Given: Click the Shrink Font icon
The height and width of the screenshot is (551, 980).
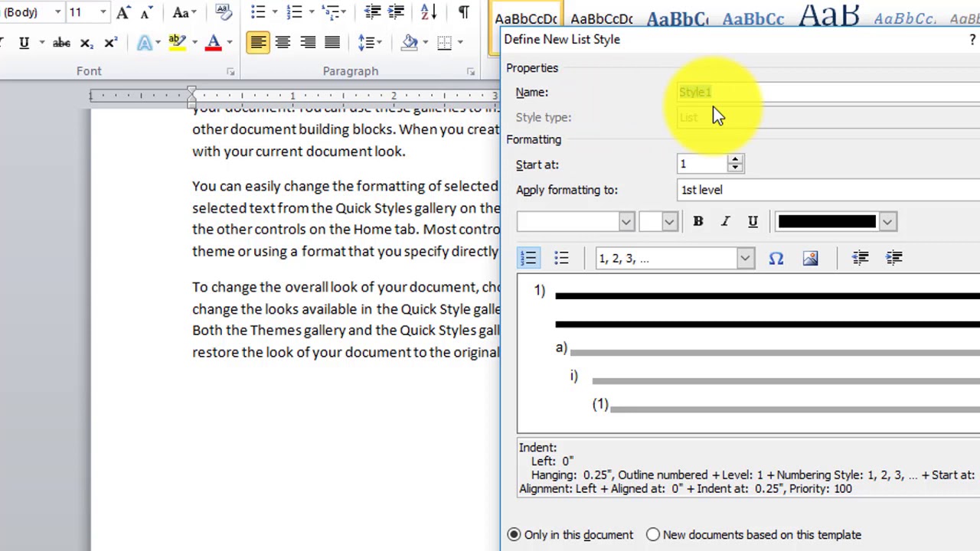Looking at the screenshot, I should coord(145,11).
